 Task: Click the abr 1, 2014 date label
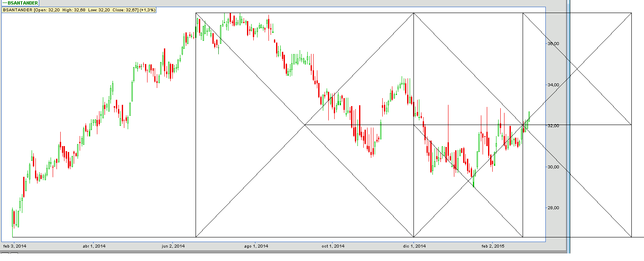pyautogui.click(x=94, y=246)
